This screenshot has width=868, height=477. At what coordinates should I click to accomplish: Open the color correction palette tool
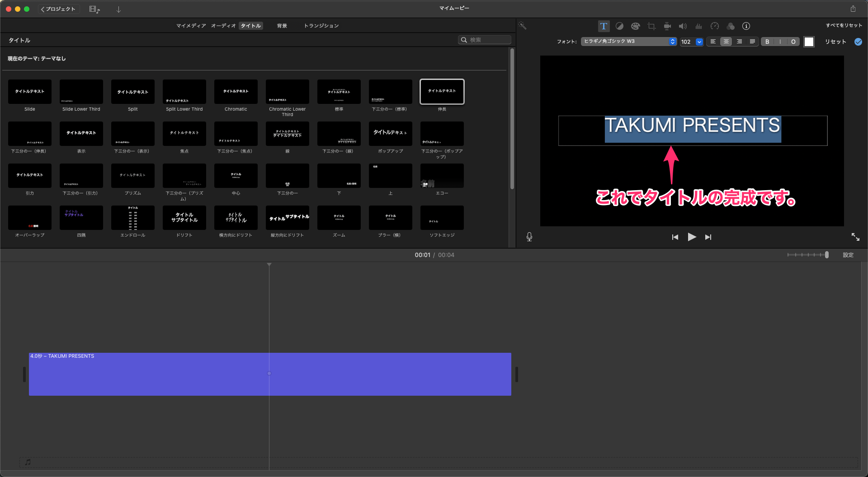tap(635, 26)
